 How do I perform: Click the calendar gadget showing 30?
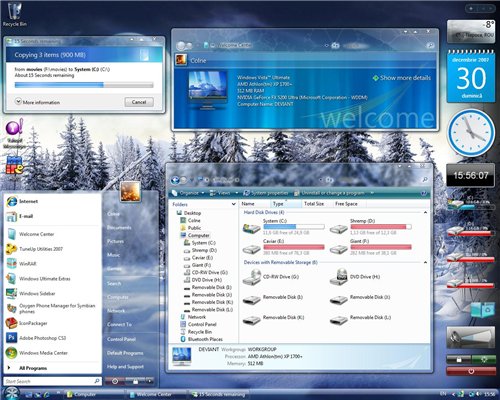tap(471, 76)
